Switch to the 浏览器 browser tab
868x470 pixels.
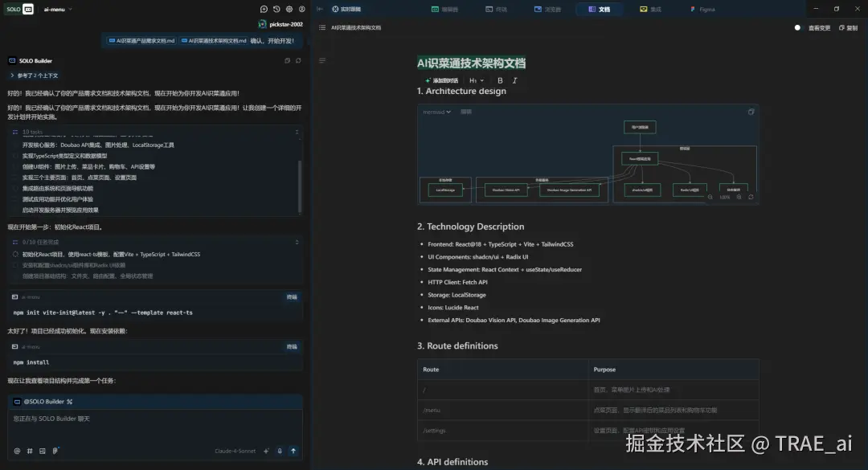coord(547,9)
